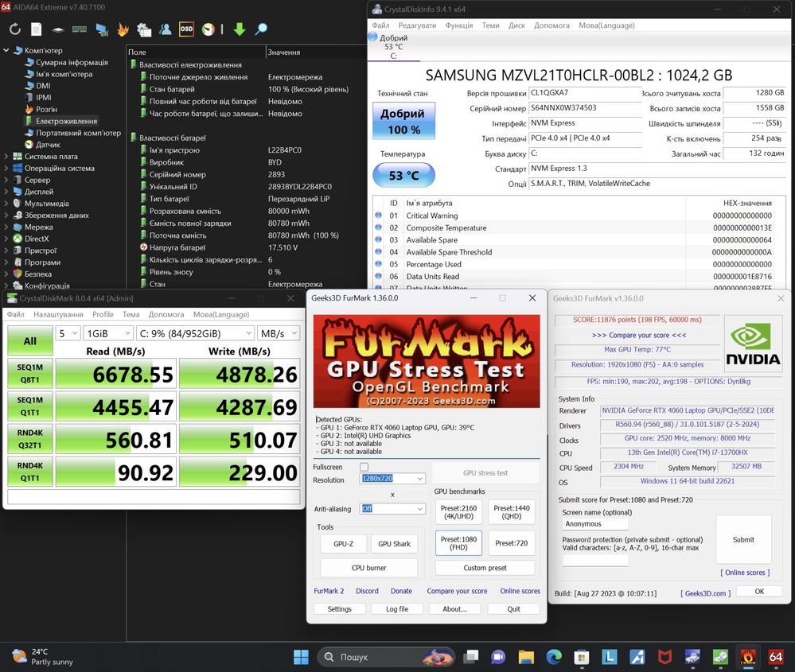Click the Submit button in score window
Viewport: 795px width, 672px height.
click(x=743, y=540)
